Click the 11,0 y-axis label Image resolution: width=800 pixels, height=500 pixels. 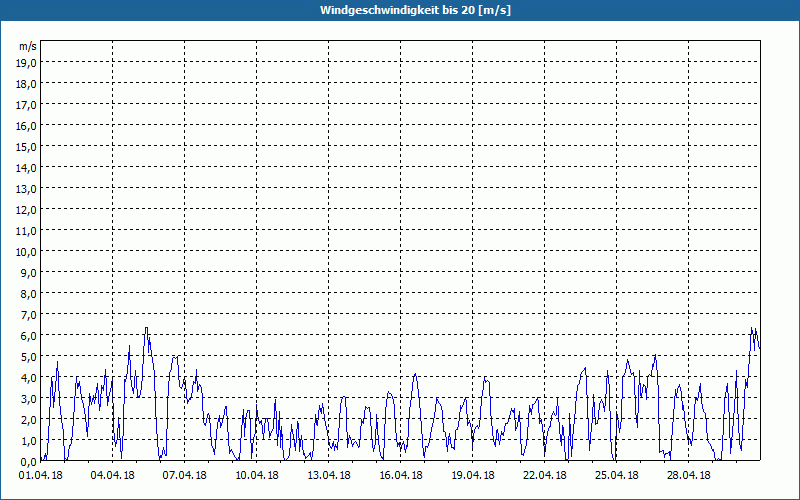pyautogui.click(x=26, y=231)
